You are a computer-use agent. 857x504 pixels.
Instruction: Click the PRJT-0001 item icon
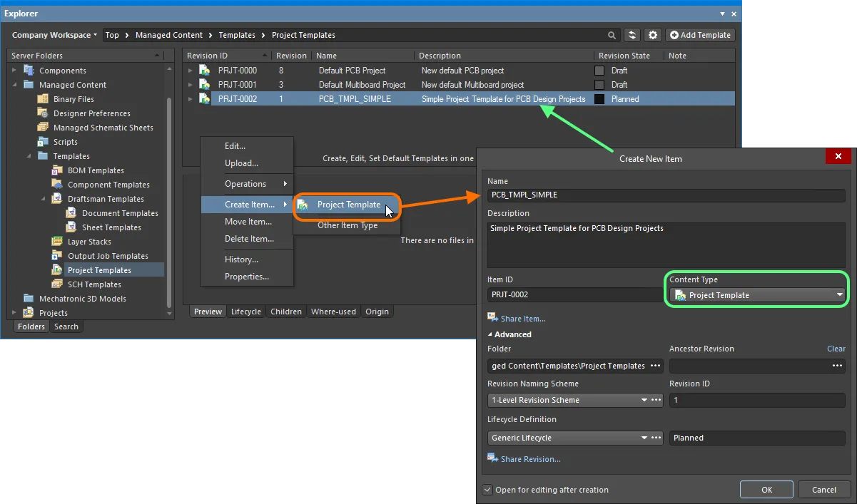[x=204, y=85]
